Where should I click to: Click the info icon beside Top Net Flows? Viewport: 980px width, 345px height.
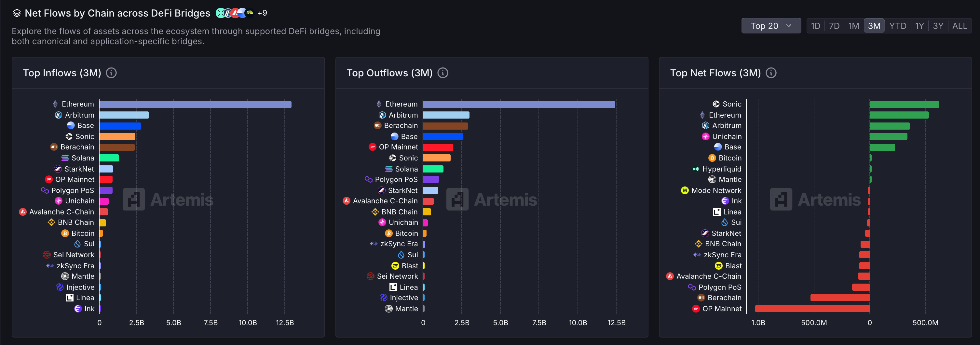tap(771, 73)
